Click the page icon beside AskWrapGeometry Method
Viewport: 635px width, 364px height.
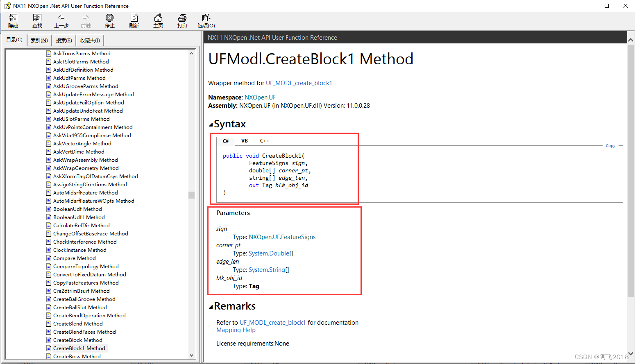(49, 168)
